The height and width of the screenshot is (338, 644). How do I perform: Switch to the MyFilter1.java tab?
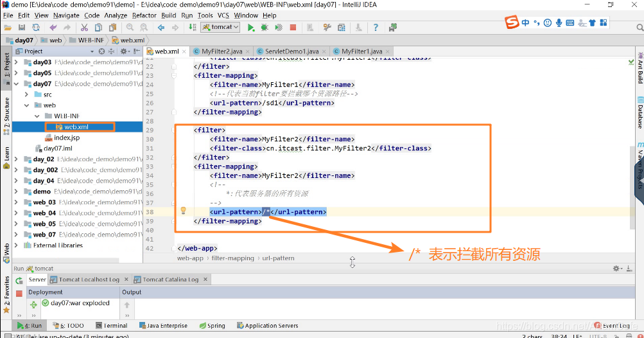(362, 51)
